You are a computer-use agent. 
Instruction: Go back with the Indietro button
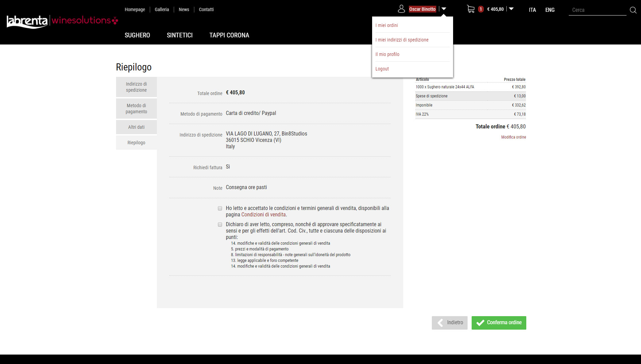pyautogui.click(x=449, y=323)
